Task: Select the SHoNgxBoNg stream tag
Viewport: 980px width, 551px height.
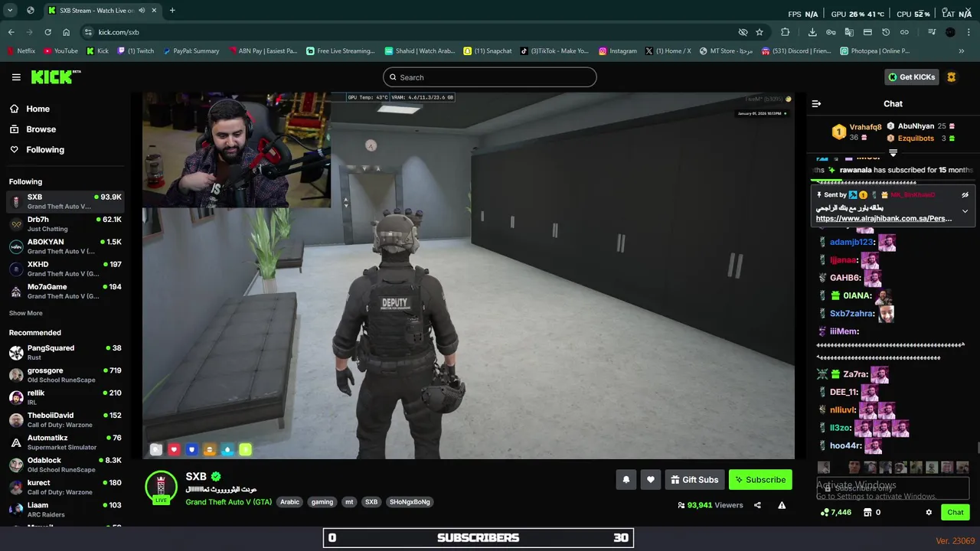Action: point(410,502)
